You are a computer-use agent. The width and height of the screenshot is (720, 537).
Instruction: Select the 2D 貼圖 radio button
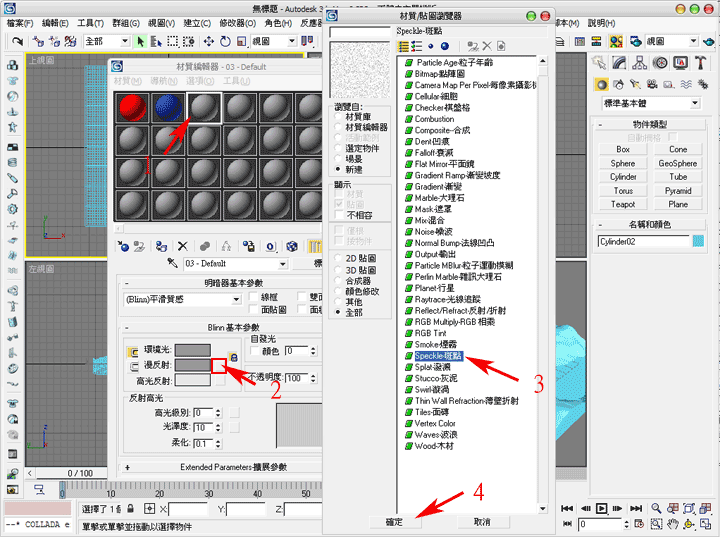[x=339, y=258]
